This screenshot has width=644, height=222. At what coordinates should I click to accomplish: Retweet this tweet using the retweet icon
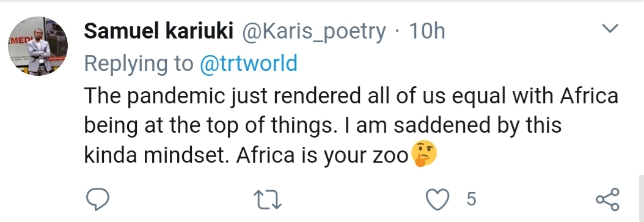(268, 200)
